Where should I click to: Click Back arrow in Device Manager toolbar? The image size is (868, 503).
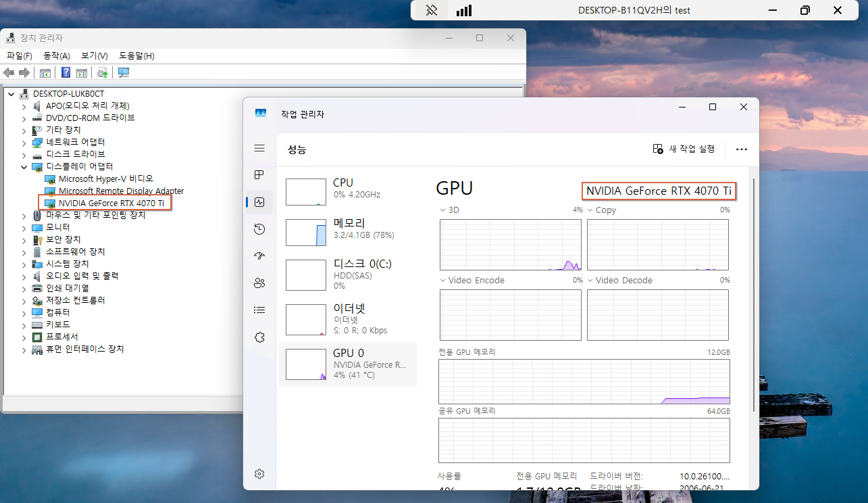tap(9, 72)
